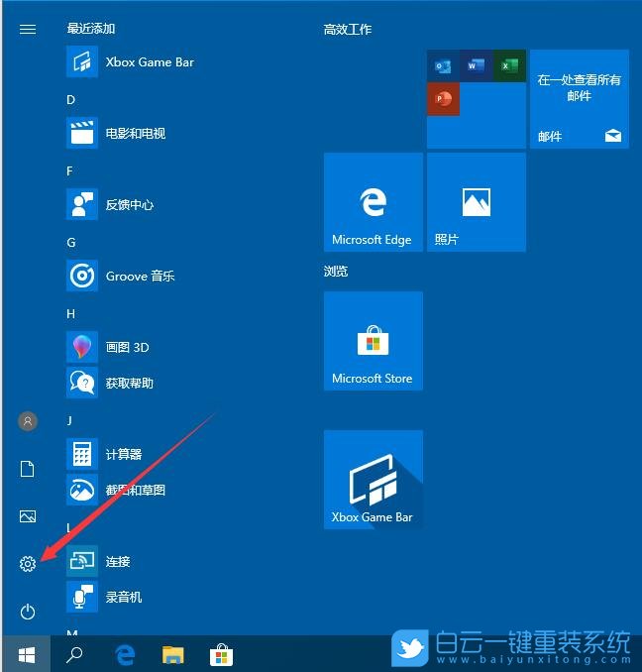
Task: Open taskbar Search magnifier
Action: [x=74, y=654]
